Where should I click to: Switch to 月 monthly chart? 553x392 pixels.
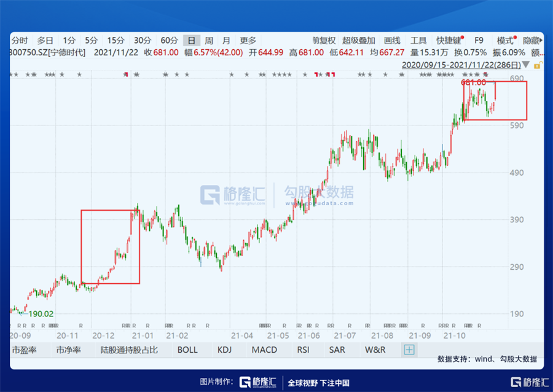[226, 41]
